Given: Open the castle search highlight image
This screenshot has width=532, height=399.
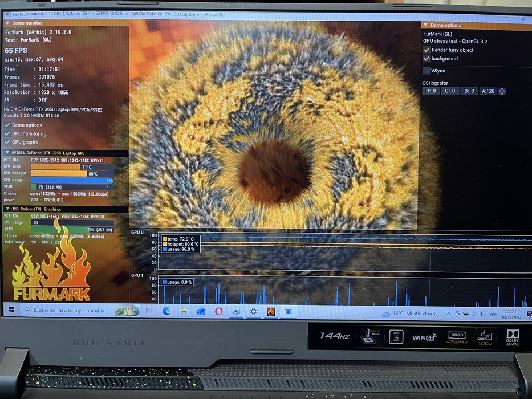Looking at the screenshot, I should 127,311.
